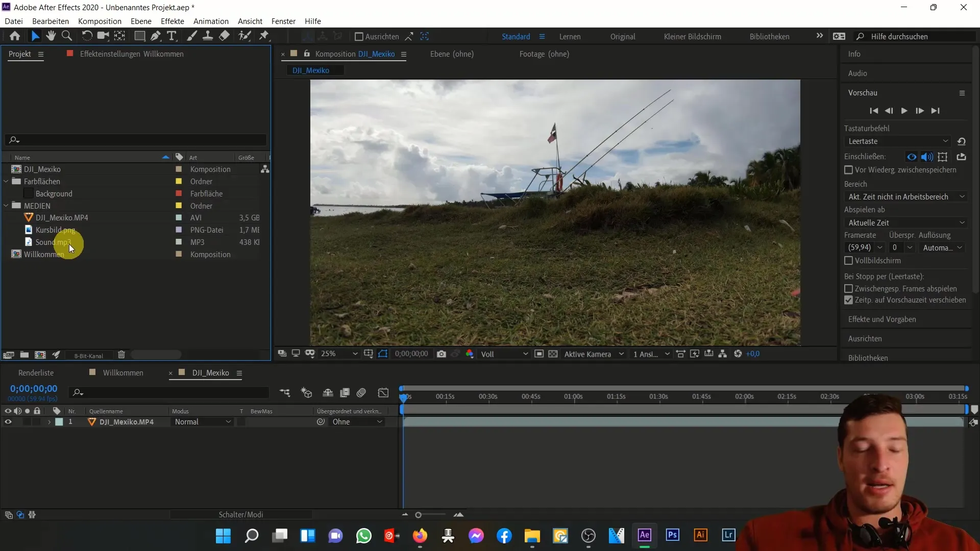Viewport: 980px width, 551px height.
Task: Click play button in preview panel
Action: coord(905,110)
